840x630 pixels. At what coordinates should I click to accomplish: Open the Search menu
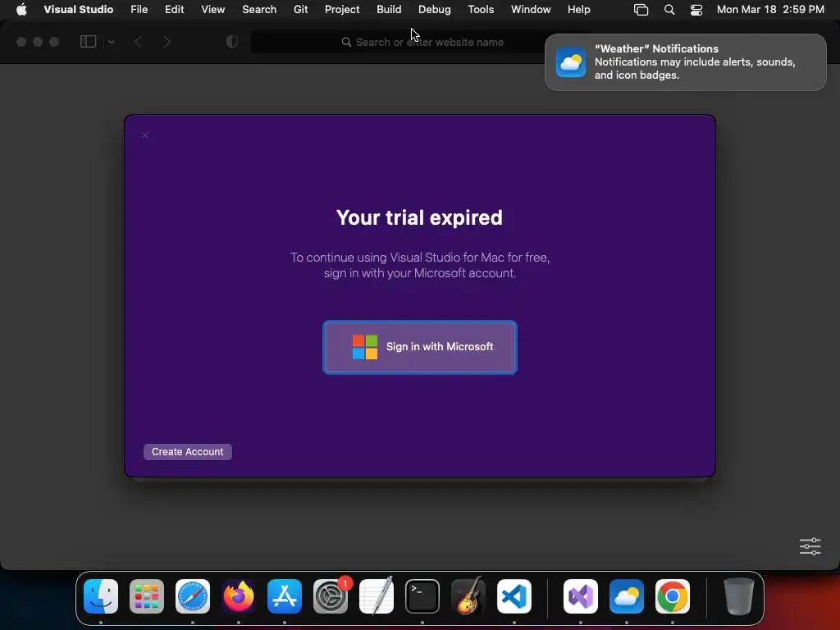(259, 10)
